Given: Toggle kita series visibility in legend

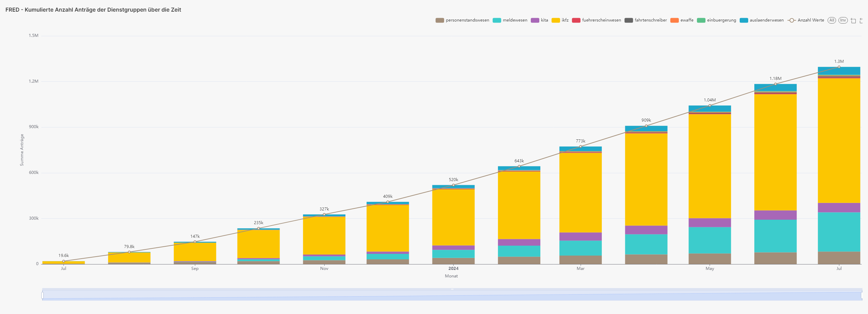Looking at the screenshot, I should tap(535, 21).
